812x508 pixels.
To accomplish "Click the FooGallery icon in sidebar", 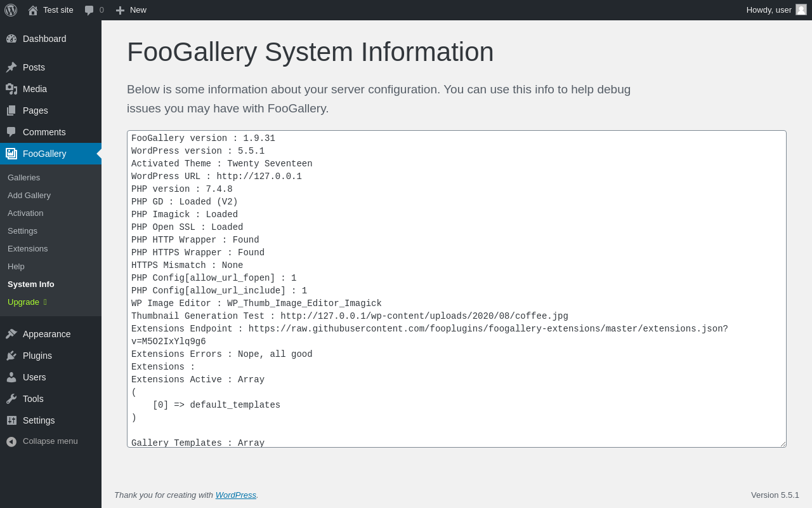I will 11,154.
